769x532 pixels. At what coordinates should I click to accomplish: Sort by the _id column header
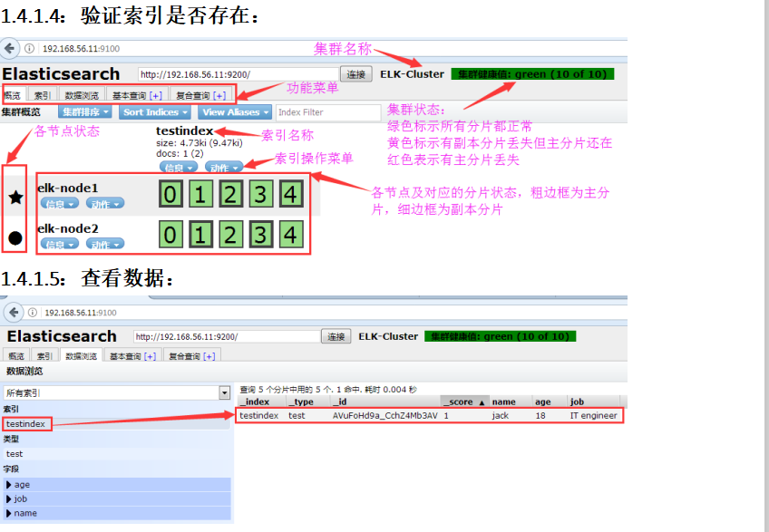point(385,401)
